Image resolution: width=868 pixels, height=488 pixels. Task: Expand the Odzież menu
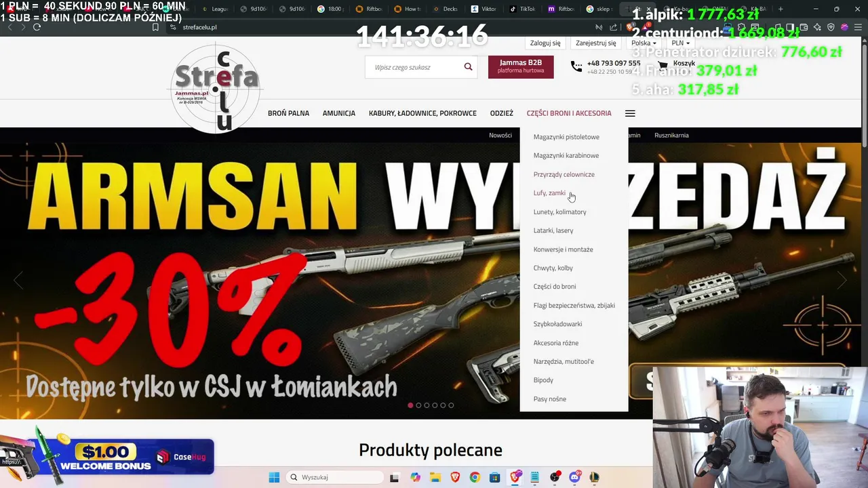click(502, 113)
